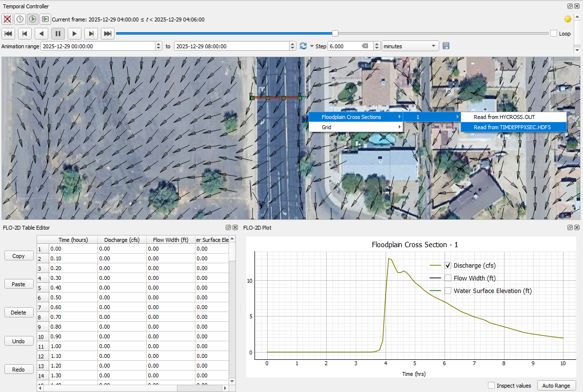This screenshot has height=392, width=583.
Task: Check Flow Width (ft) series
Action: pyautogui.click(x=448, y=278)
